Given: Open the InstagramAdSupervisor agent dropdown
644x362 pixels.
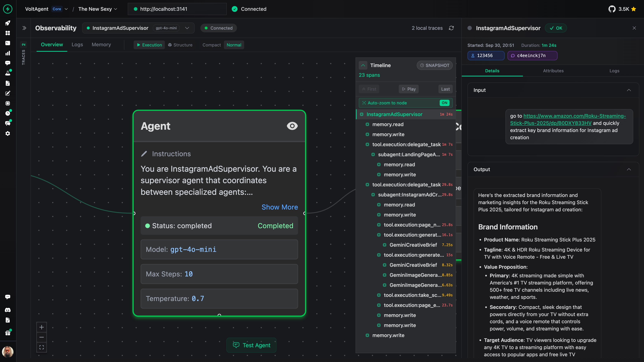Looking at the screenshot, I should (187, 28).
